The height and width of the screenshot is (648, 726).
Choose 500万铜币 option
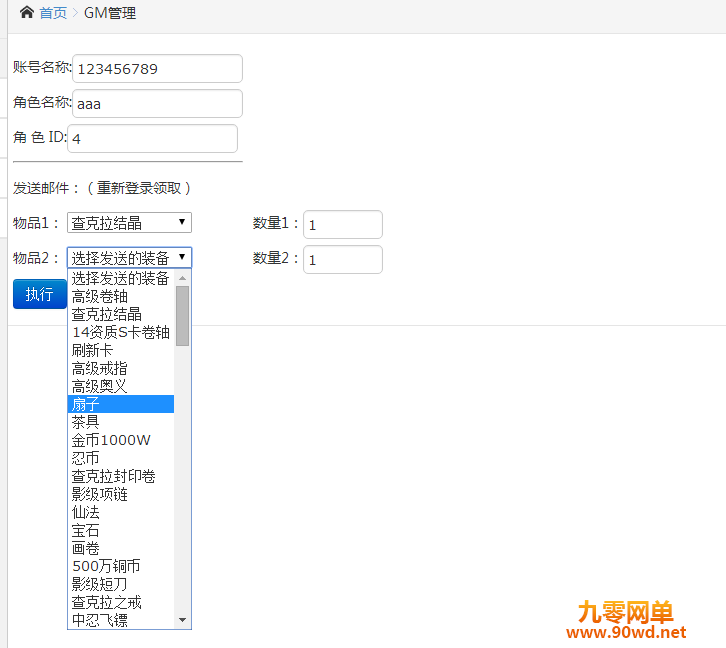(121, 566)
